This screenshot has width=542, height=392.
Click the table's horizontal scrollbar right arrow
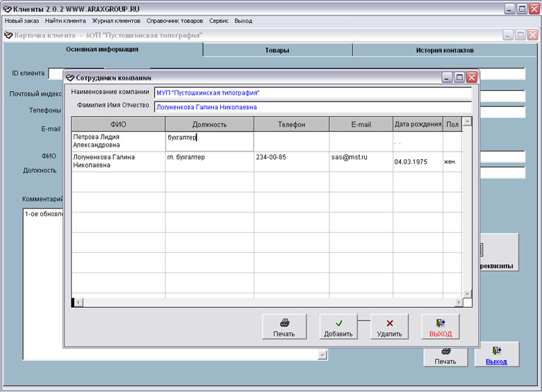point(458,302)
